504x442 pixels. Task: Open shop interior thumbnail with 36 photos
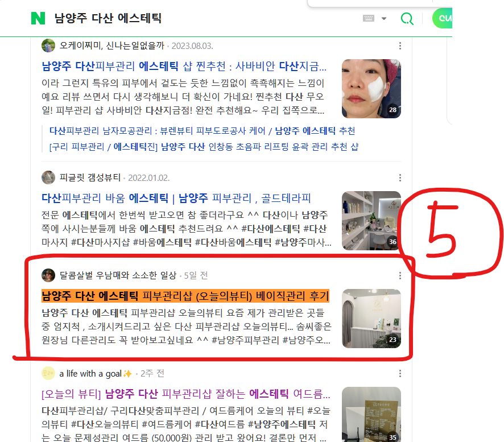click(x=371, y=221)
